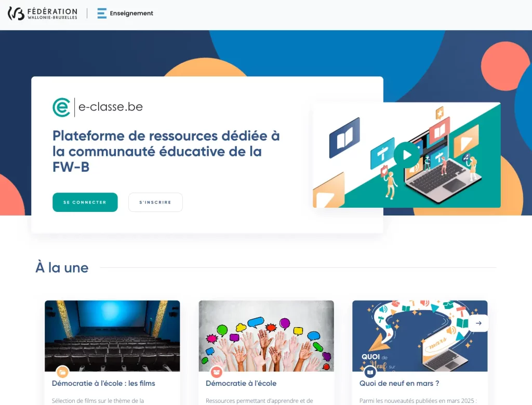The height and width of the screenshot is (405, 532).
Task: Click the laptop video illustration thumbnail
Action: [x=406, y=155]
